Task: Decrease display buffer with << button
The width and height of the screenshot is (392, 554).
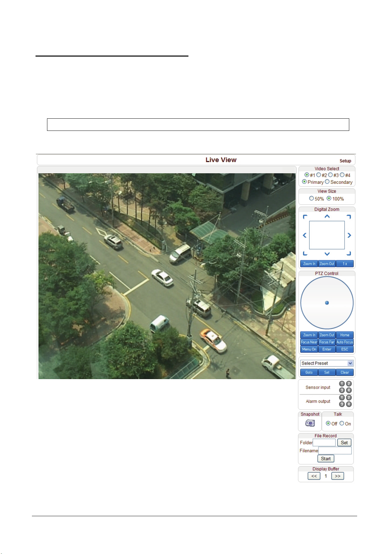Action: [314, 476]
